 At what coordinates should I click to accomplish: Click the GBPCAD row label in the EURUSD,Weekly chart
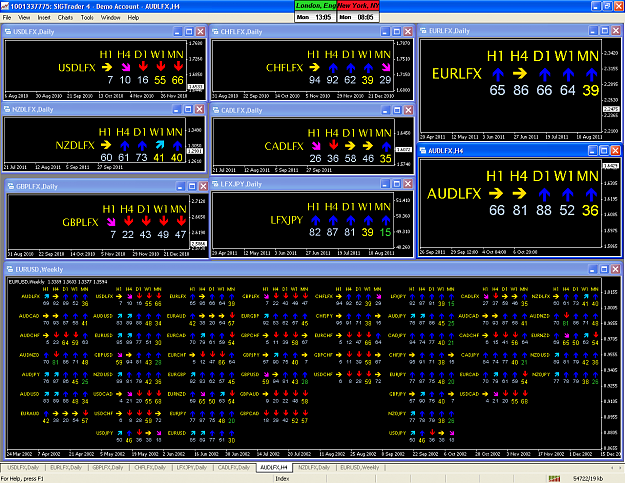[250, 413]
